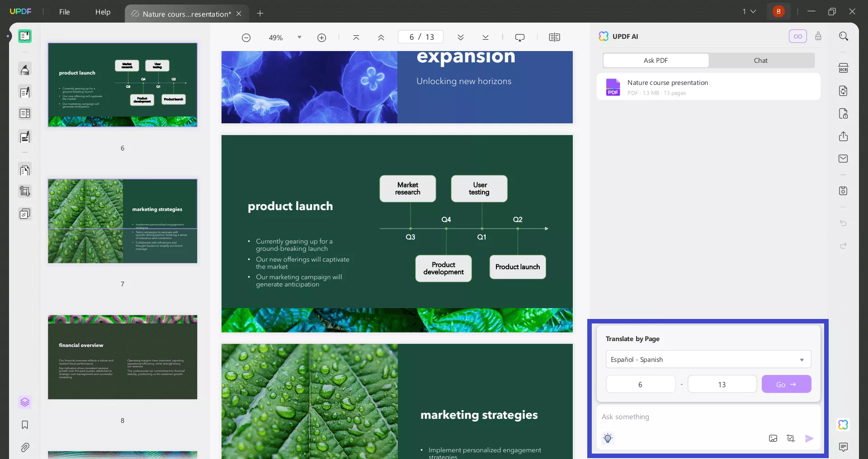Open the Help menu

(x=103, y=12)
